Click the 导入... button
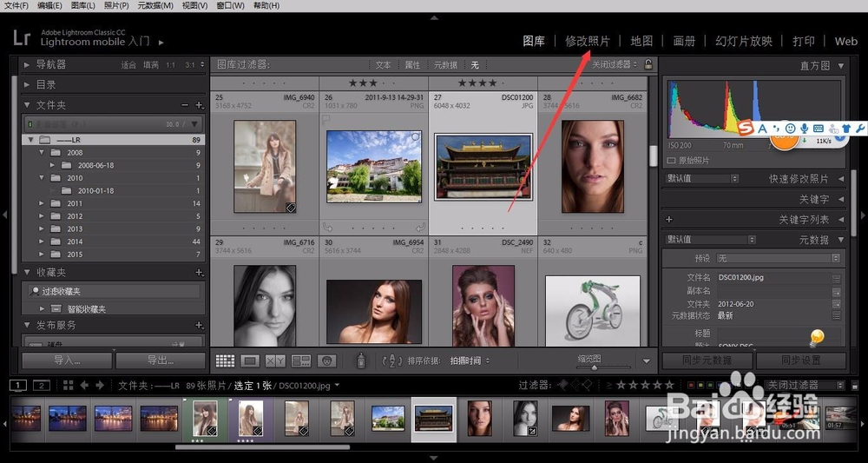The image size is (868, 463). point(67,360)
